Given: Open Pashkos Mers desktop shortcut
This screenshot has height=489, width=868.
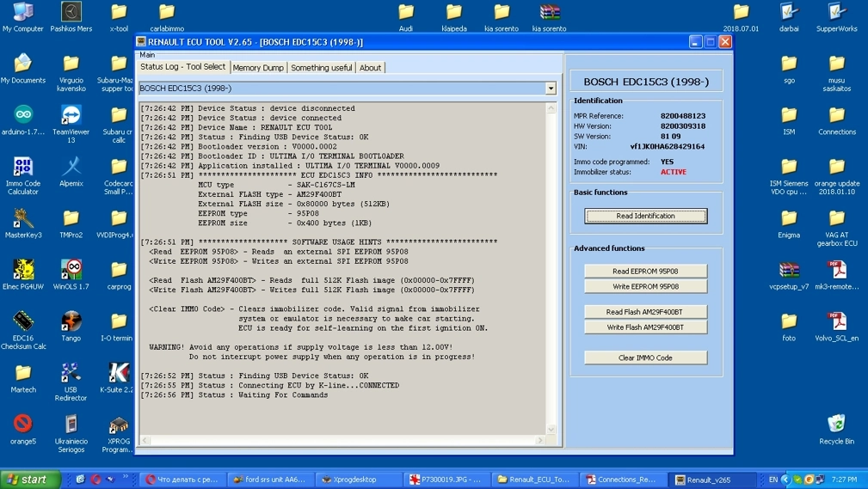Looking at the screenshot, I should click(x=71, y=16).
